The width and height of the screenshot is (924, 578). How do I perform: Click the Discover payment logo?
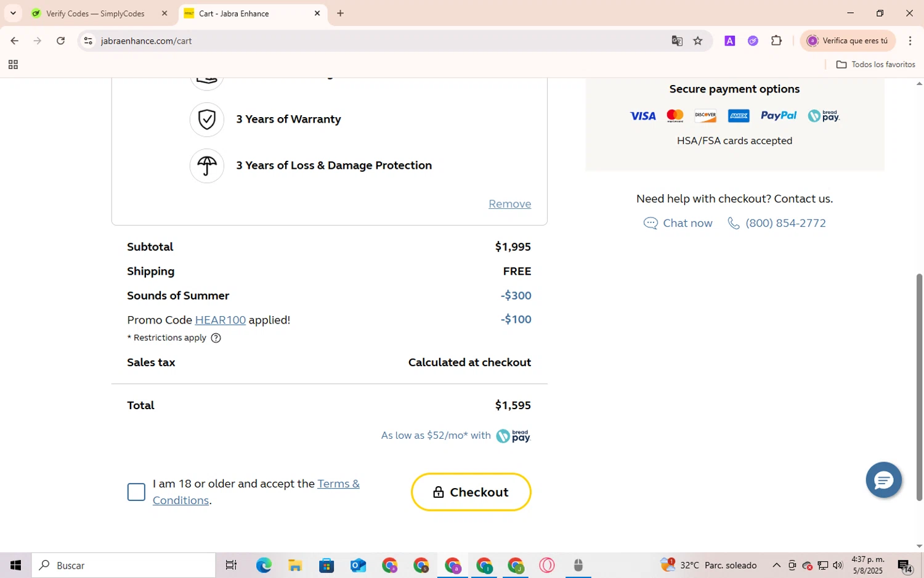coord(705,116)
